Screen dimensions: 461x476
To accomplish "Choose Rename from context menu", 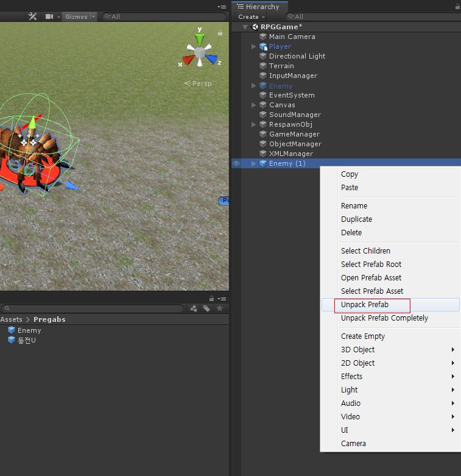I will coord(354,206).
